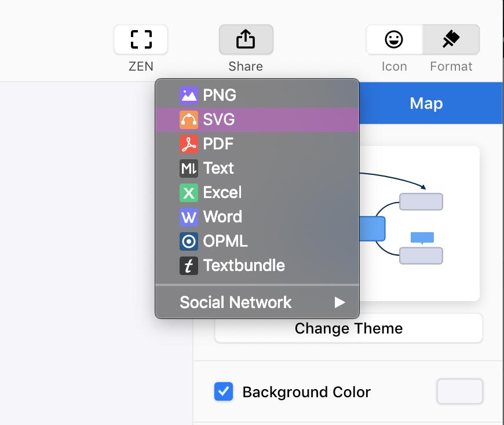Uncheck the Background Color checkbox
504x425 pixels.
point(224,391)
